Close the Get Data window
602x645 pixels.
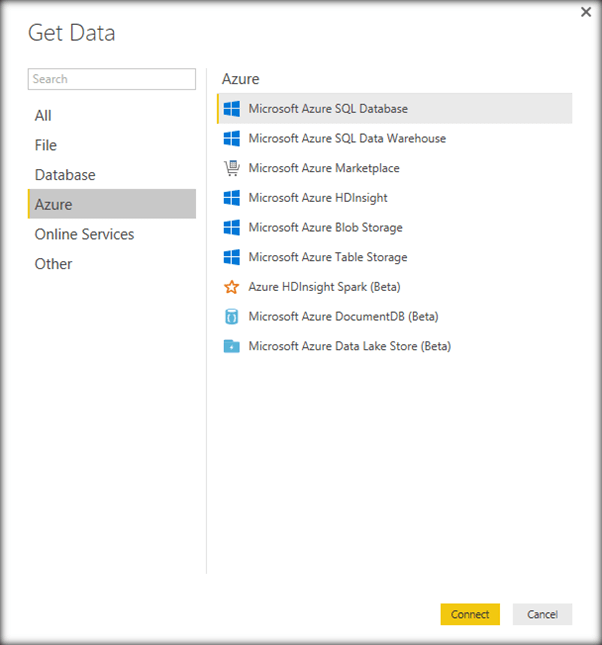click(x=585, y=12)
